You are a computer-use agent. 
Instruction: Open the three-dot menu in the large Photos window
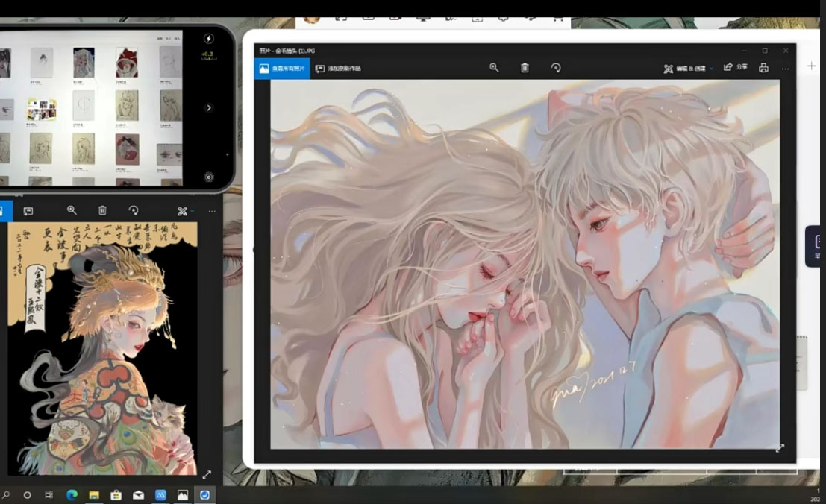pyautogui.click(x=785, y=69)
